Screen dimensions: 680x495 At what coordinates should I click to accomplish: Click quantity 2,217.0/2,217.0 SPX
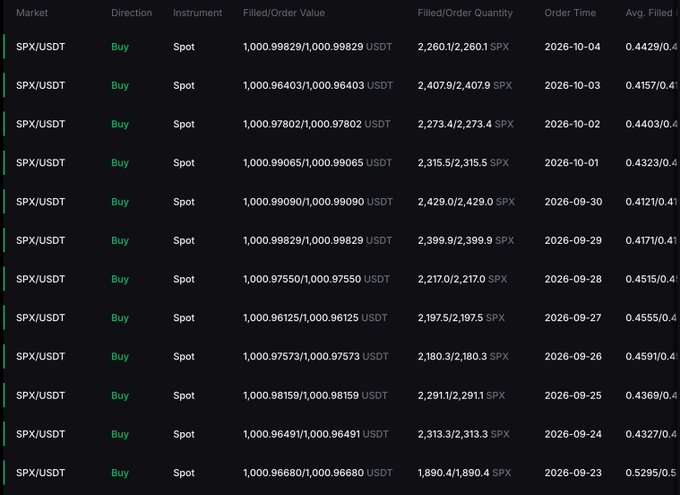click(x=462, y=279)
